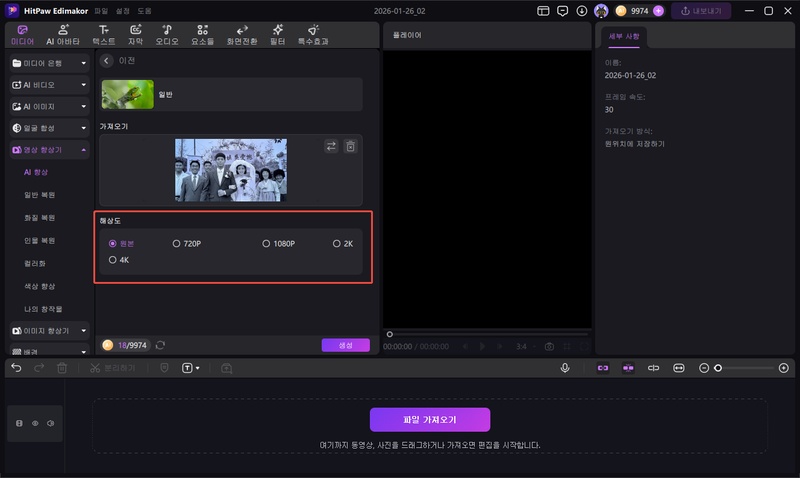Click the purple 생성 generate button

[x=345, y=345]
